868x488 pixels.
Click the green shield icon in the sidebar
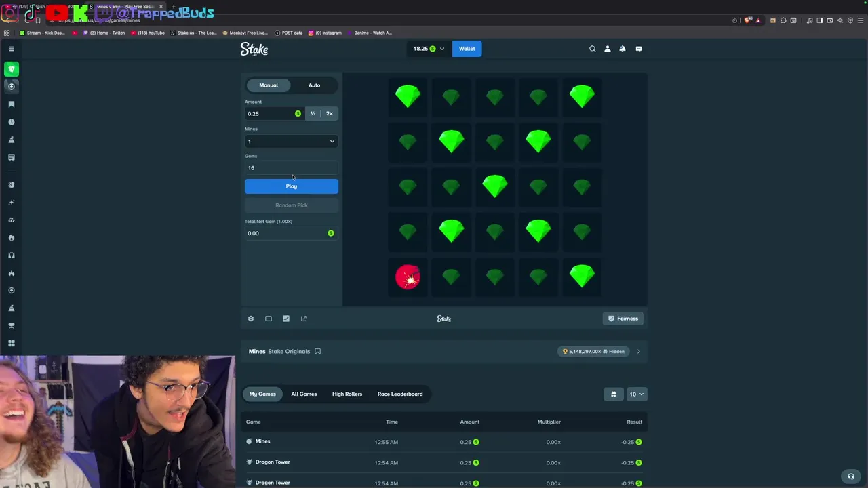pos(12,68)
